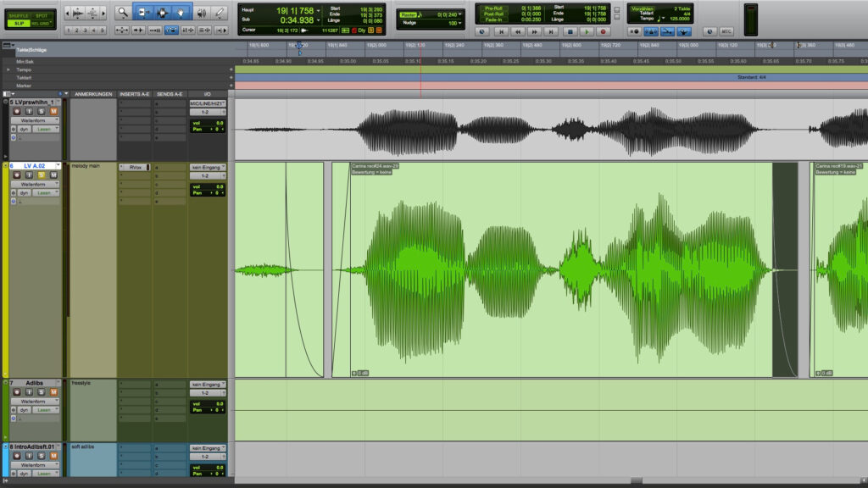Solo the Adlibs track
This screenshot has height=488, width=868.
coord(41,391)
